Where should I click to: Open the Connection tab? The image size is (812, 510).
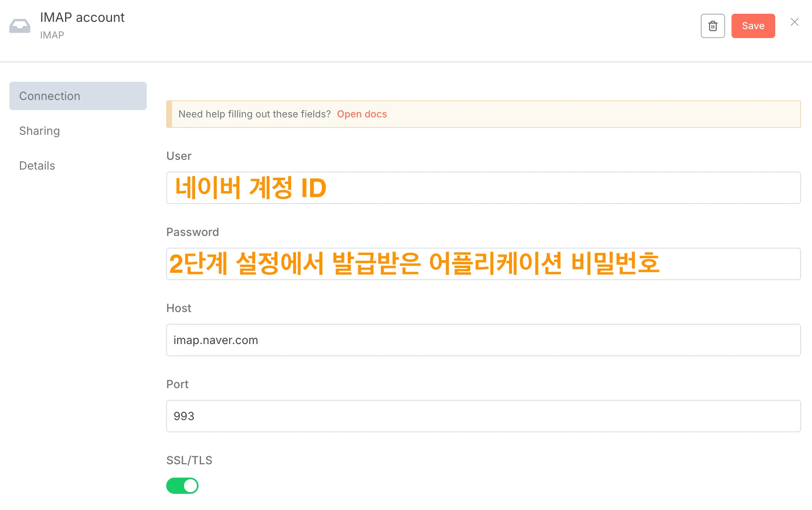coord(78,96)
